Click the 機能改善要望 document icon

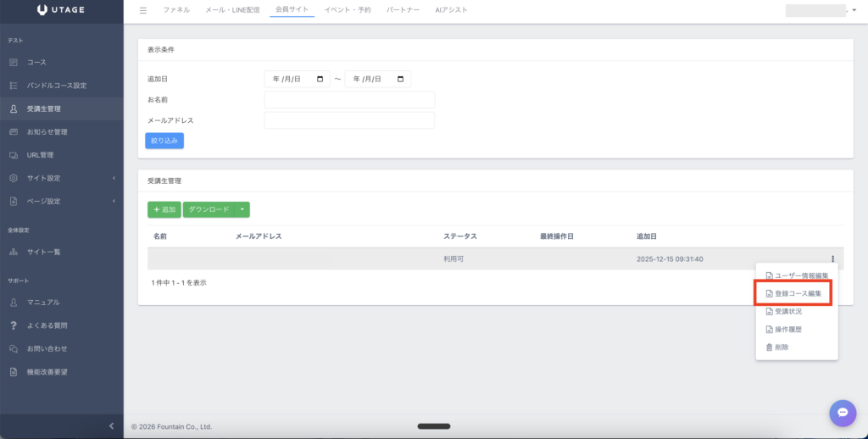point(14,372)
